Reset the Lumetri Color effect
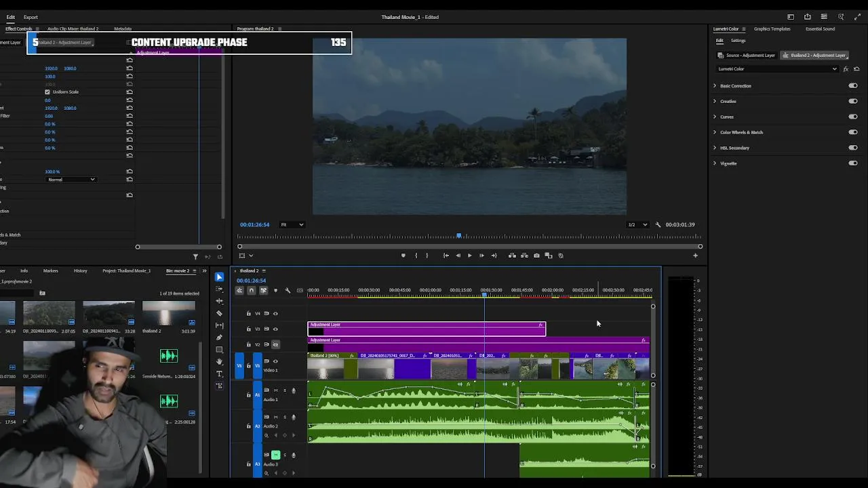 pyautogui.click(x=856, y=69)
